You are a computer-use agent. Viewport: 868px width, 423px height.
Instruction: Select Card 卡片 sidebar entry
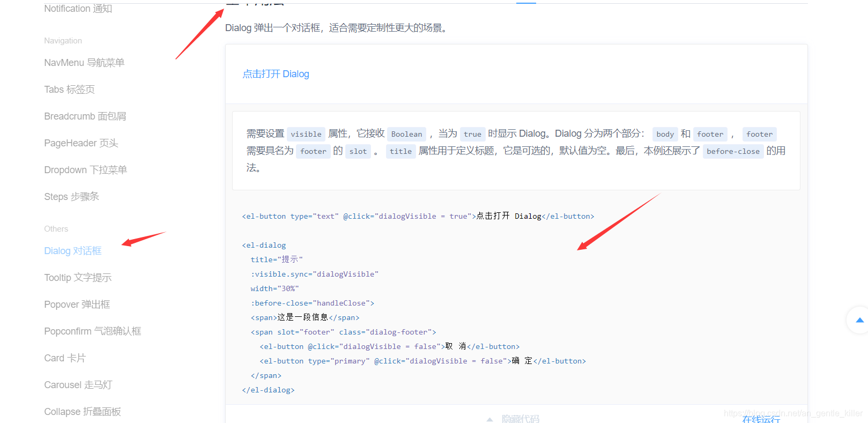click(65, 358)
